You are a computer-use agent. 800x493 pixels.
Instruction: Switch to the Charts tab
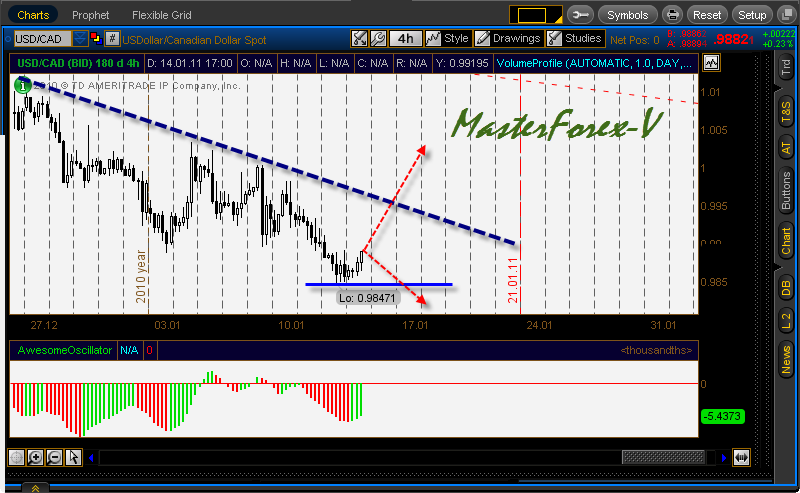pos(33,15)
